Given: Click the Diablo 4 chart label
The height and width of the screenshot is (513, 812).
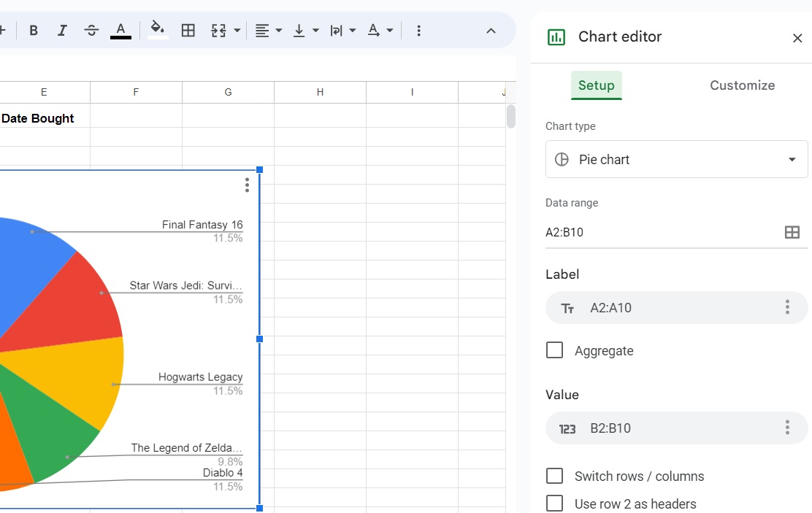Looking at the screenshot, I should coord(223,473).
